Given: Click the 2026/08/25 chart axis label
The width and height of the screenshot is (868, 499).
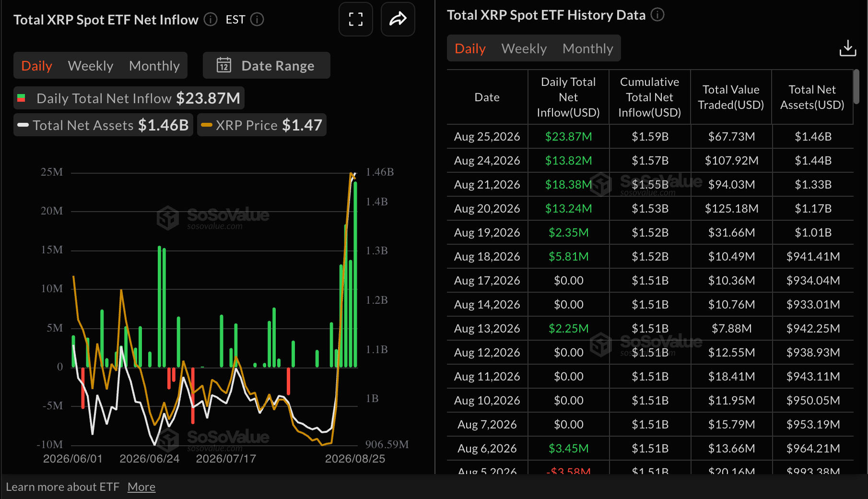Looking at the screenshot, I should click(355, 459).
